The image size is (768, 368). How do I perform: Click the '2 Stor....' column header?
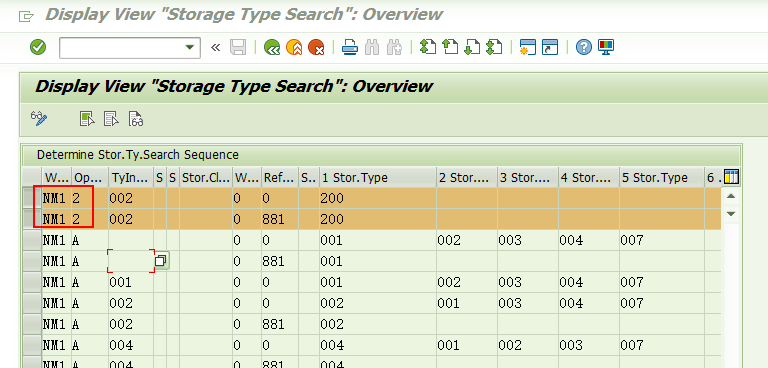tap(467, 177)
